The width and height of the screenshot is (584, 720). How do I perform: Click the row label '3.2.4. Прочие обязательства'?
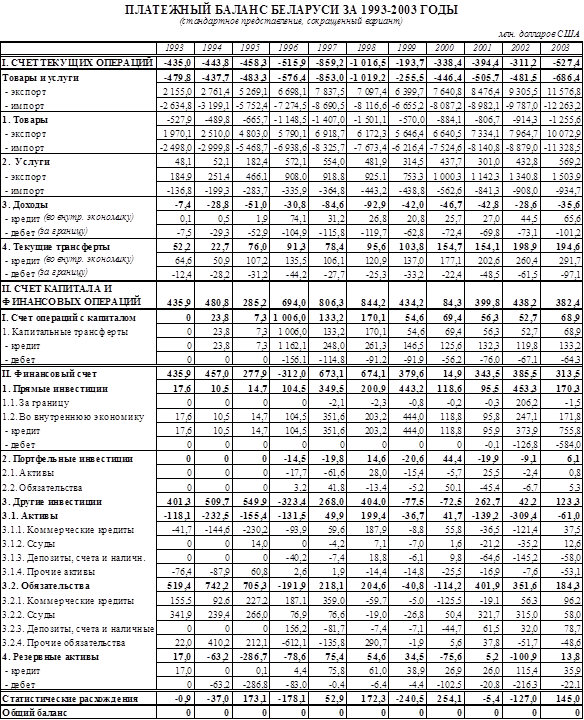[64, 643]
